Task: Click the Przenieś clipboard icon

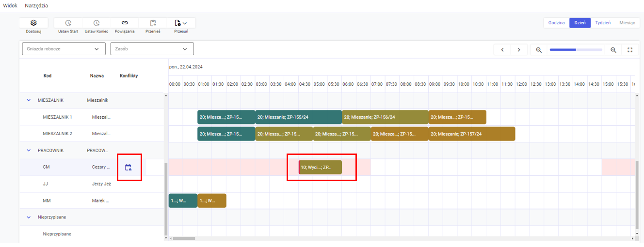Action: tap(153, 23)
